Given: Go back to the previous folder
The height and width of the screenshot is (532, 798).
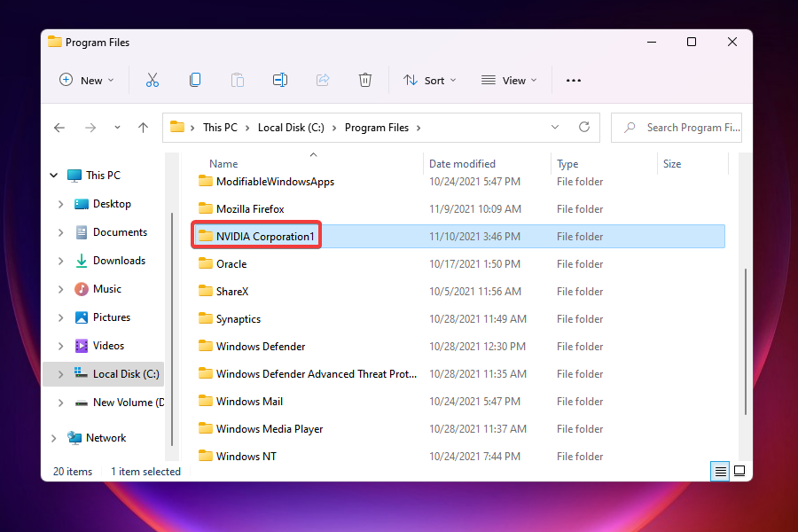Looking at the screenshot, I should [x=59, y=127].
